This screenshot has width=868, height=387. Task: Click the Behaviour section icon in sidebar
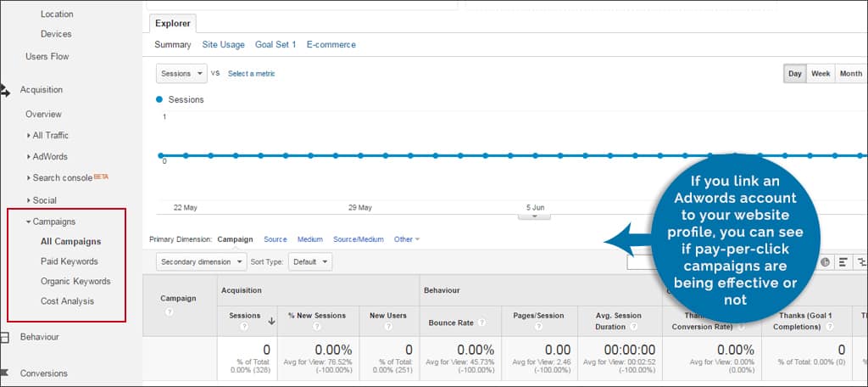tap(4, 337)
